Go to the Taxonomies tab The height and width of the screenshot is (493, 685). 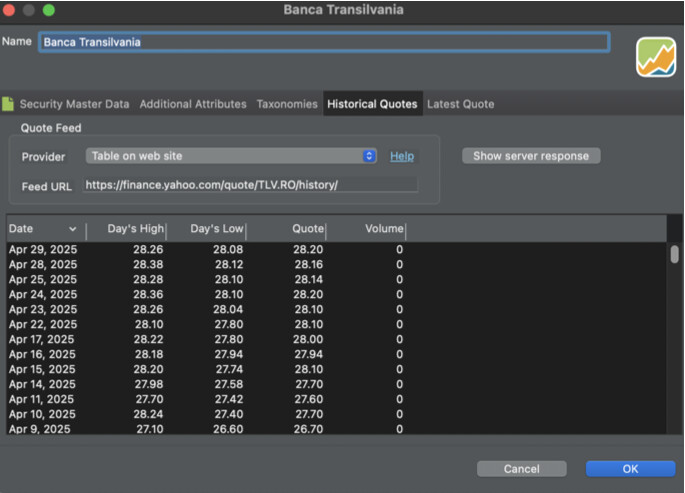(287, 104)
